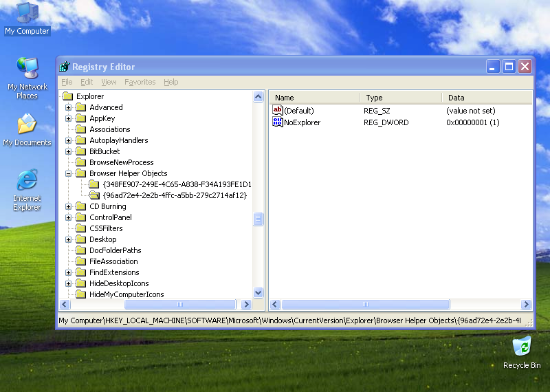Open the Edit menu
Viewport: 550px width, 392px height.
point(87,82)
